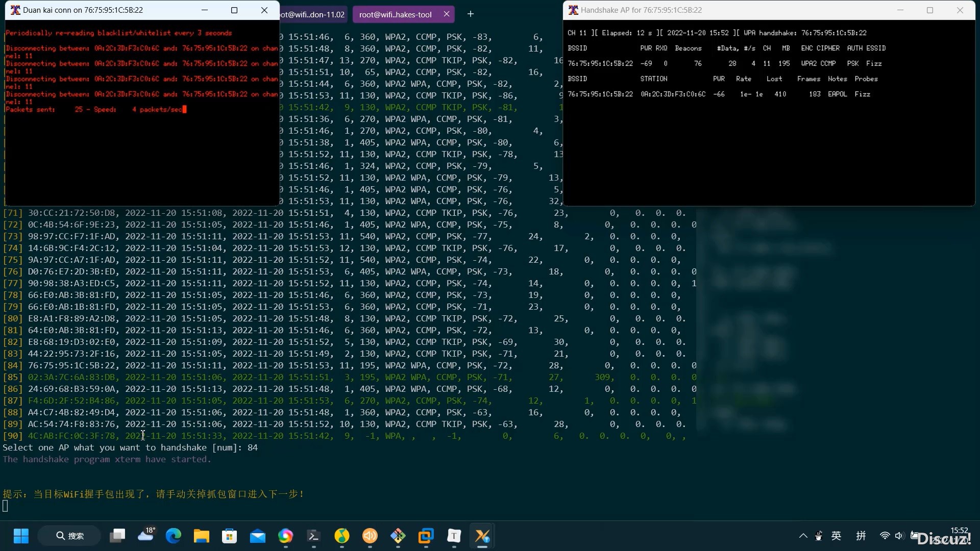Add a new terminal tab with plus
The height and width of the screenshot is (551, 980).
471,14
